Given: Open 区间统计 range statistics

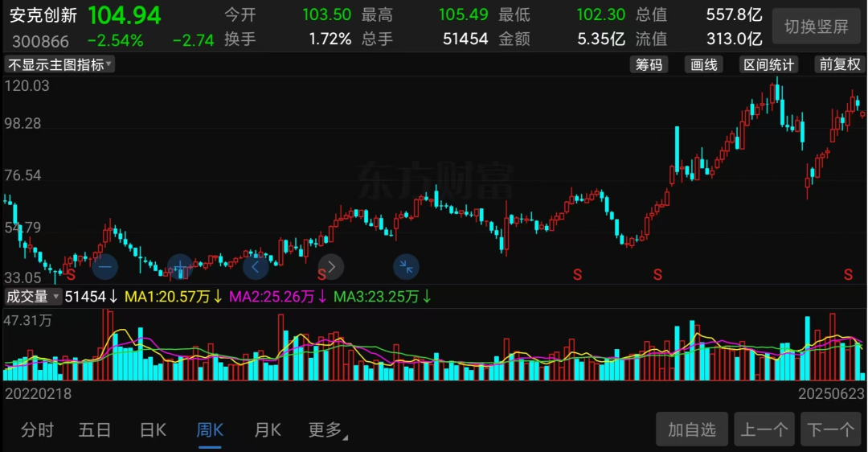Looking at the screenshot, I should (768, 65).
